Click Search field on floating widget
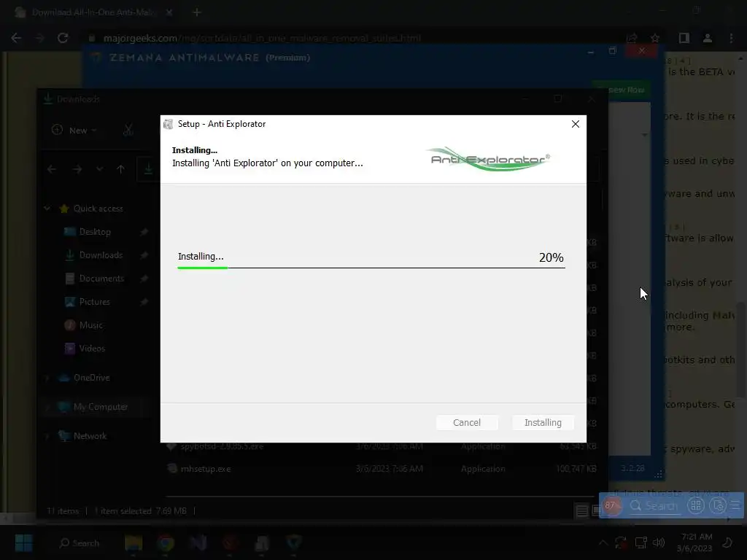The width and height of the screenshot is (747, 560). pos(655,506)
